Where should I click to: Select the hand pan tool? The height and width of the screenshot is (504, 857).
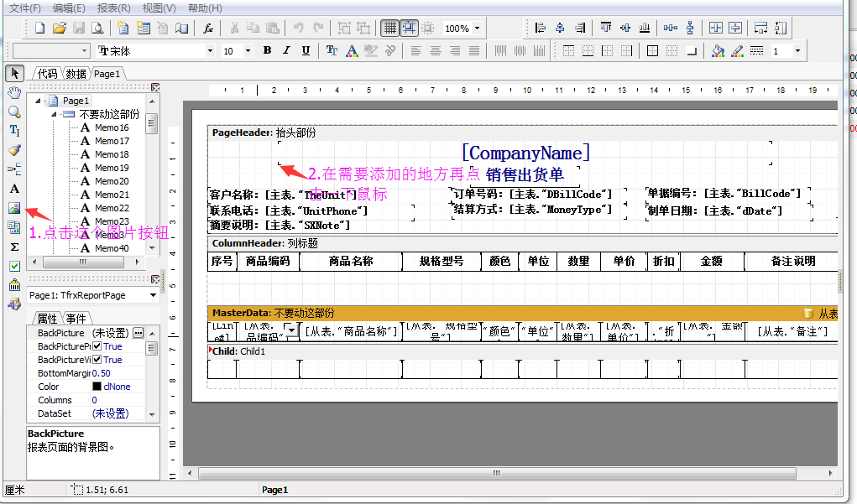[x=14, y=92]
